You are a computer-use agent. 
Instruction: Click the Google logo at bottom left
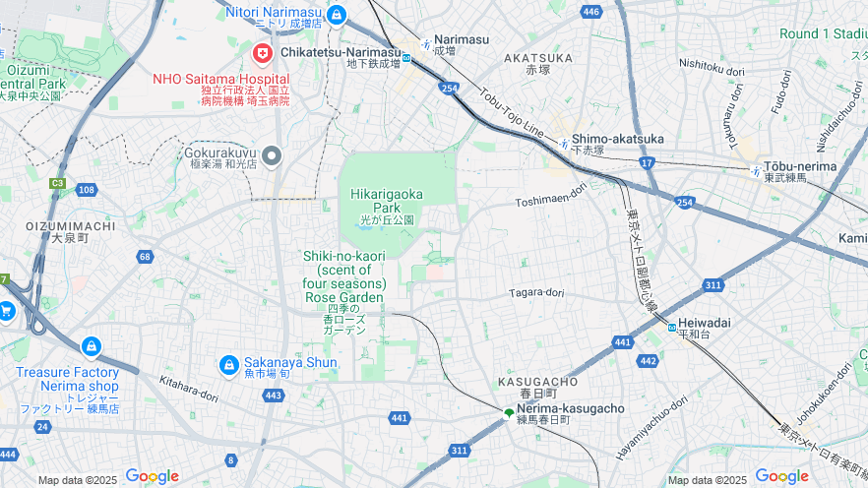click(153, 476)
